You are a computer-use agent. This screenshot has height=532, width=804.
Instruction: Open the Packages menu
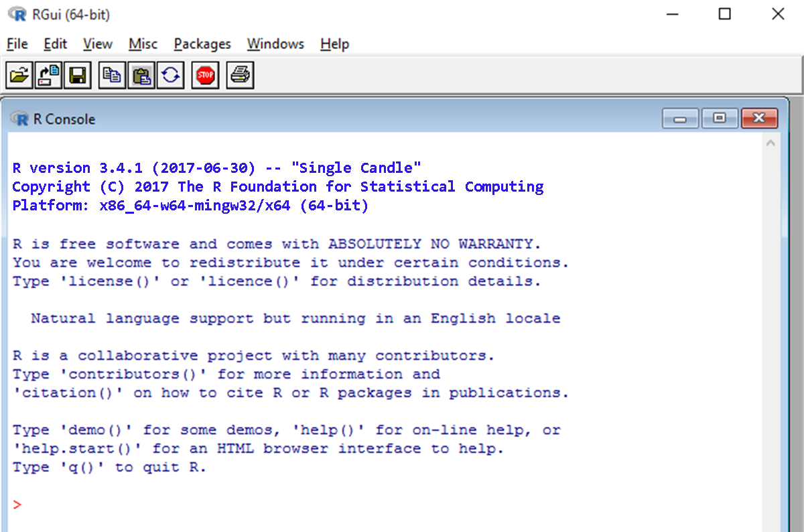202,44
